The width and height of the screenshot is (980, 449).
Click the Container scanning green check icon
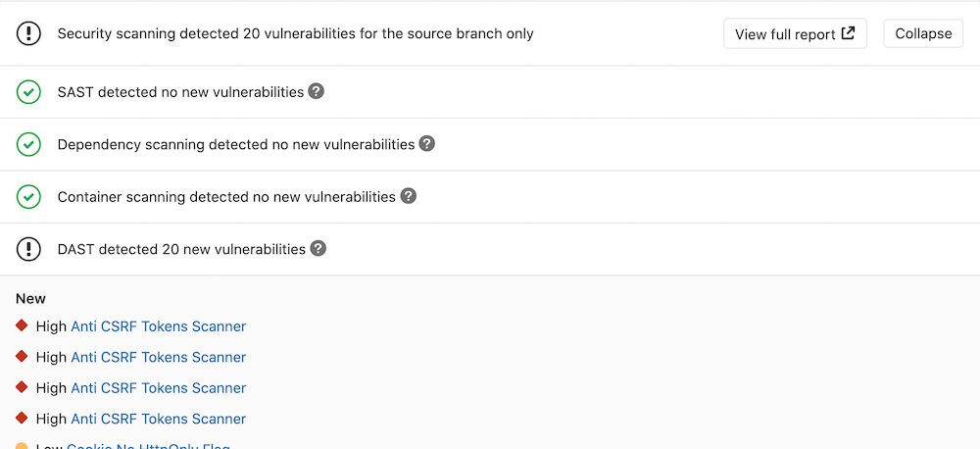[x=28, y=196]
